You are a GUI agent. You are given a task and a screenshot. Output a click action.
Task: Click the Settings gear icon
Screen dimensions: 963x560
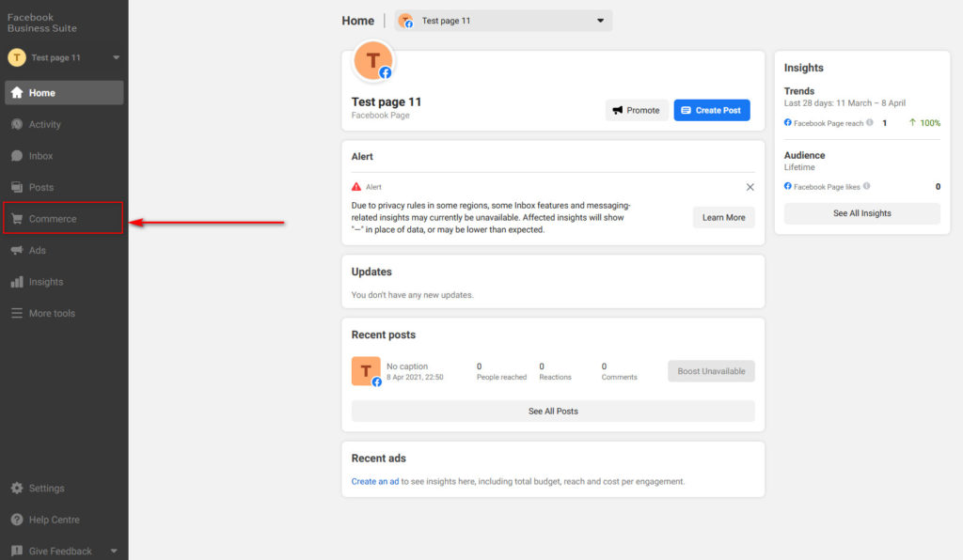[x=17, y=489]
